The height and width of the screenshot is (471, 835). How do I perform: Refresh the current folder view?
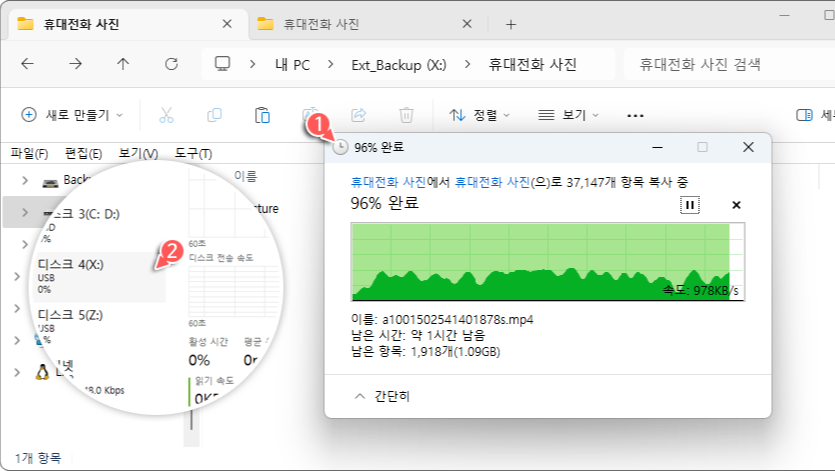pyautogui.click(x=171, y=64)
